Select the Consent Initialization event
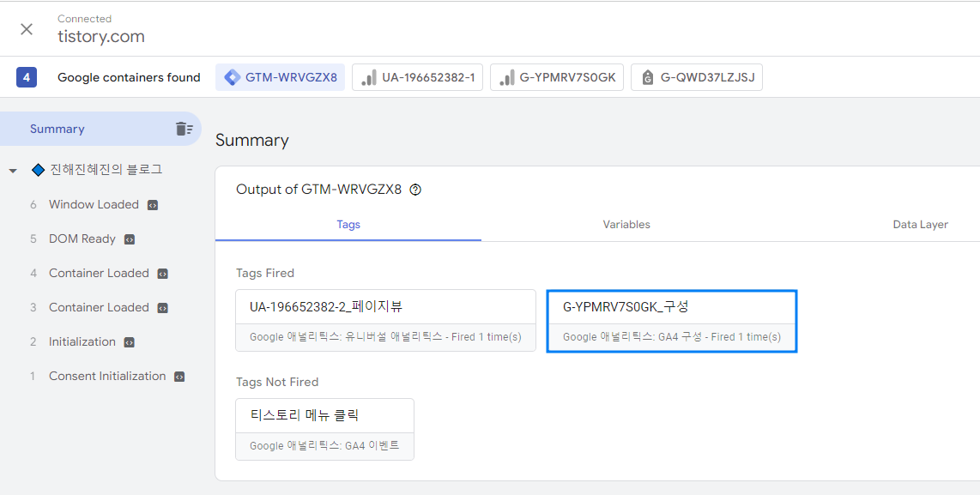This screenshot has width=980, height=495. [107, 377]
